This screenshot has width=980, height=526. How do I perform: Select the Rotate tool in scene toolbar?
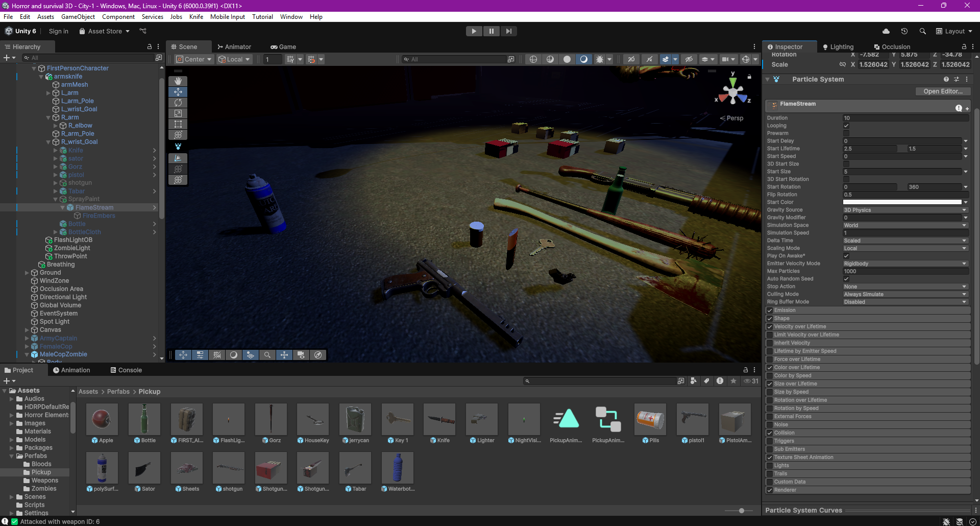point(178,103)
